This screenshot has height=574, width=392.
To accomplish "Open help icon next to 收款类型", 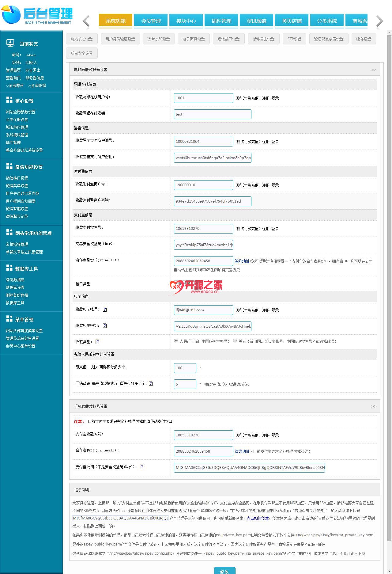I will pos(97,342).
